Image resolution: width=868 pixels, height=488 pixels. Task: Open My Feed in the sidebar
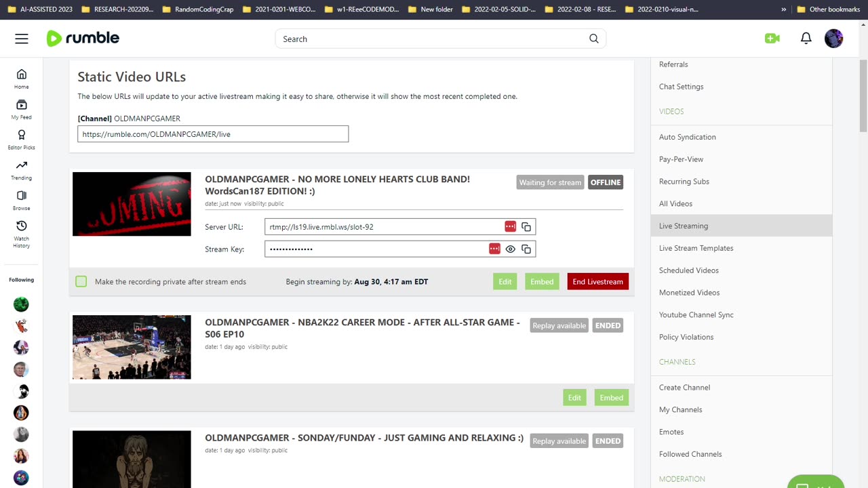22,109
